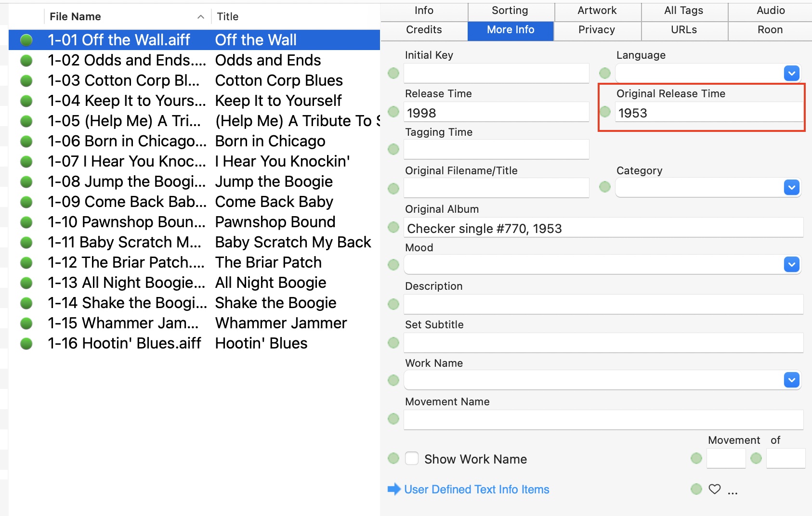Toggle the green indicator for Work Name
This screenshot has width=812, height=516.
[393, 380]
